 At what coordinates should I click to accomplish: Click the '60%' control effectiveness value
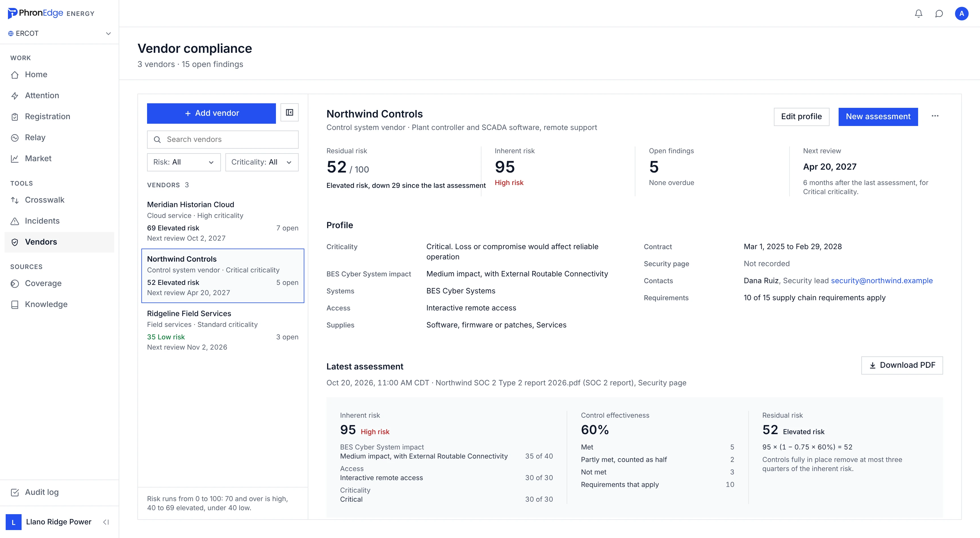(595, 430)
